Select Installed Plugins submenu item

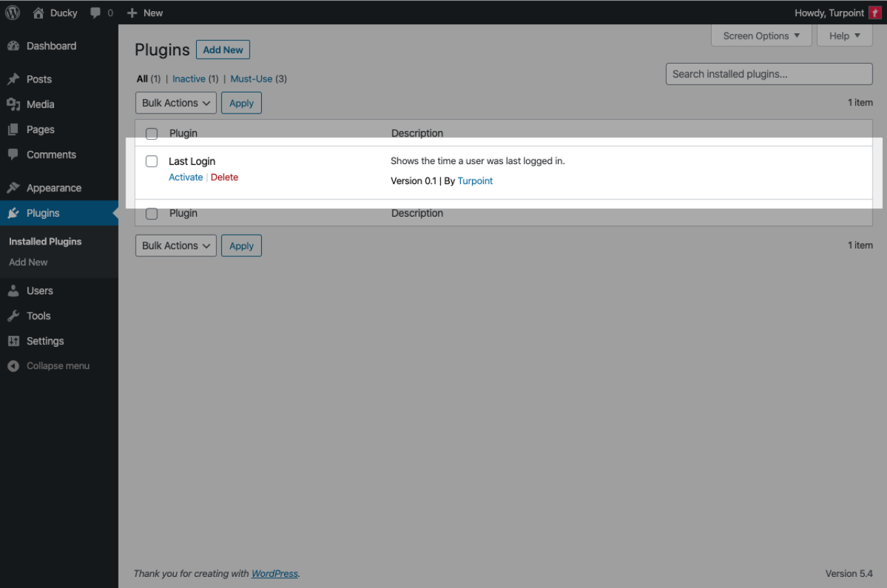pyautogui.click(x=45, y=242)
